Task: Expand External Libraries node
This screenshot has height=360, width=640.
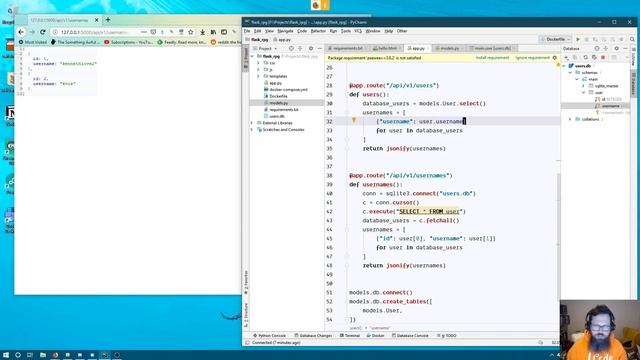Action: (x=252, y=123)
